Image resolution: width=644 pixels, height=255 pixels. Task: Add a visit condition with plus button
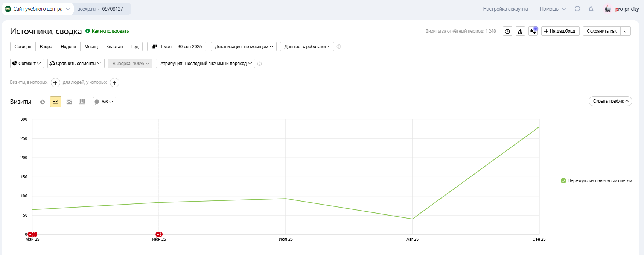55,83
